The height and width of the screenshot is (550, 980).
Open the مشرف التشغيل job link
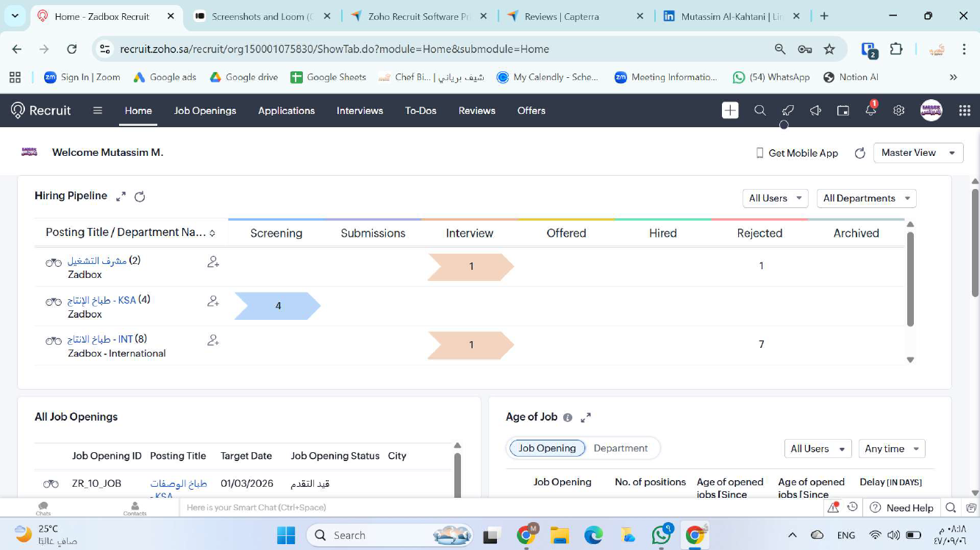coord(97,261)
